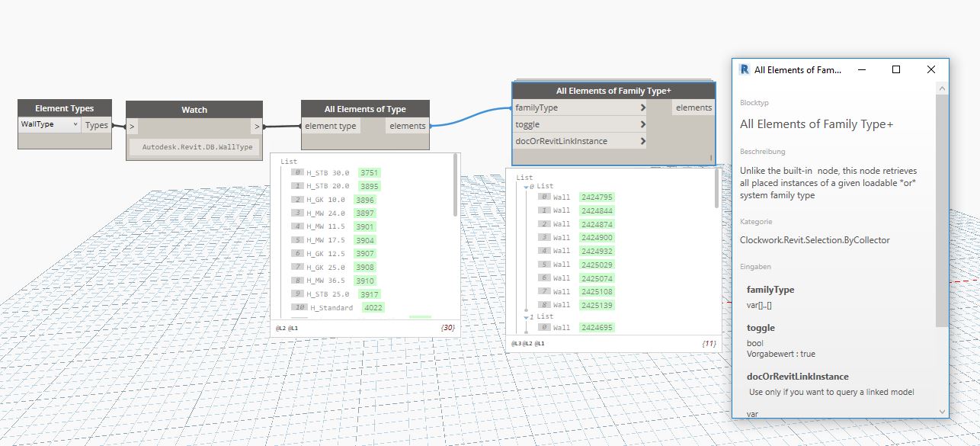The image size is (980, 446).
Task: Collapse the 0 List sublist in right preview
Action: click(527, 186)
